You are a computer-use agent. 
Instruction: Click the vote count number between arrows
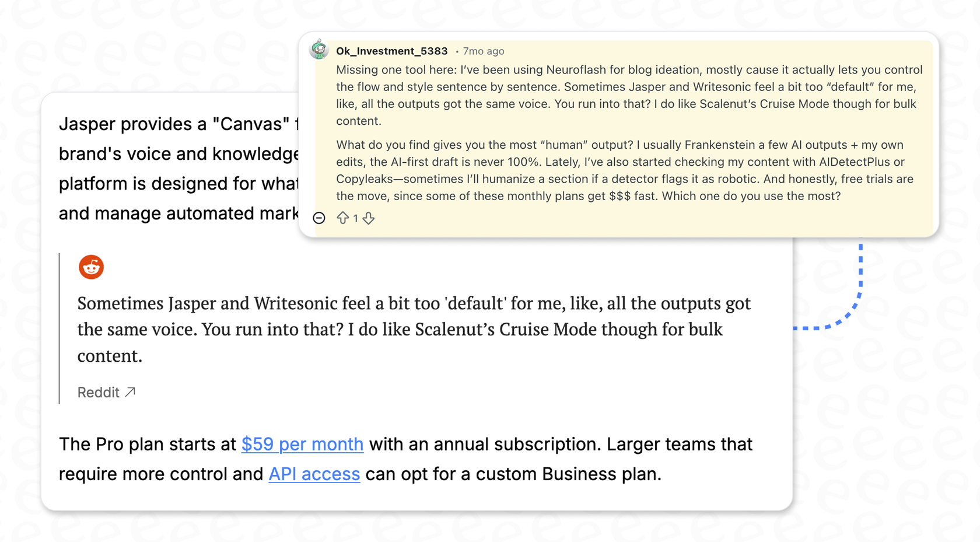355,218
